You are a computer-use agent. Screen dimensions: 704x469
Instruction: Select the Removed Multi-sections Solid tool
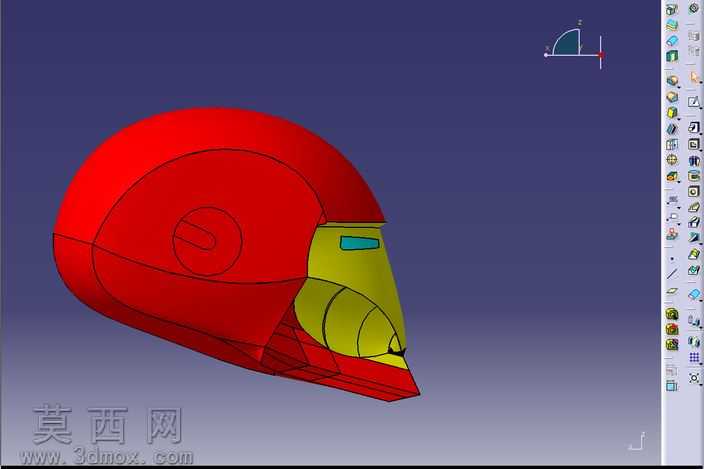click(x=694, y=270)
